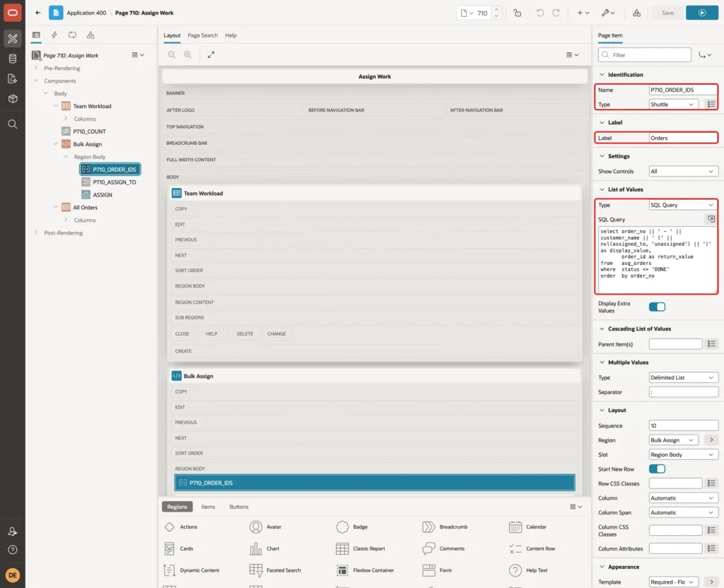
Task: Click the Sequence field
Action: (684, 425)
